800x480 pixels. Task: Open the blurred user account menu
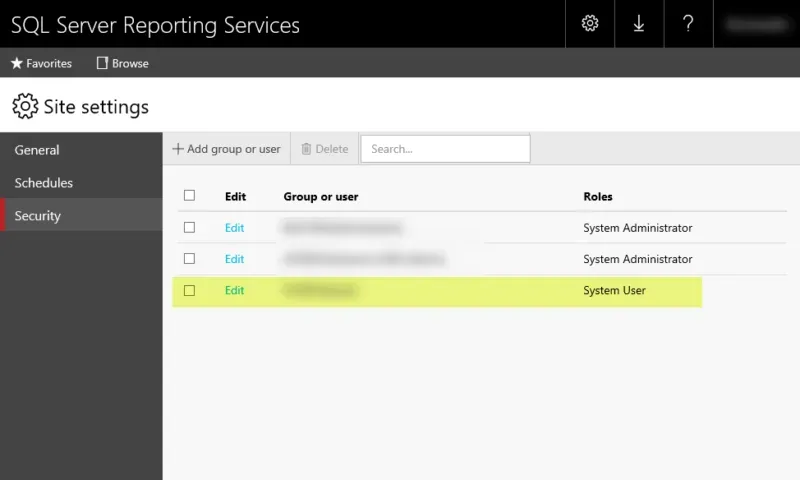coord(756,24)
